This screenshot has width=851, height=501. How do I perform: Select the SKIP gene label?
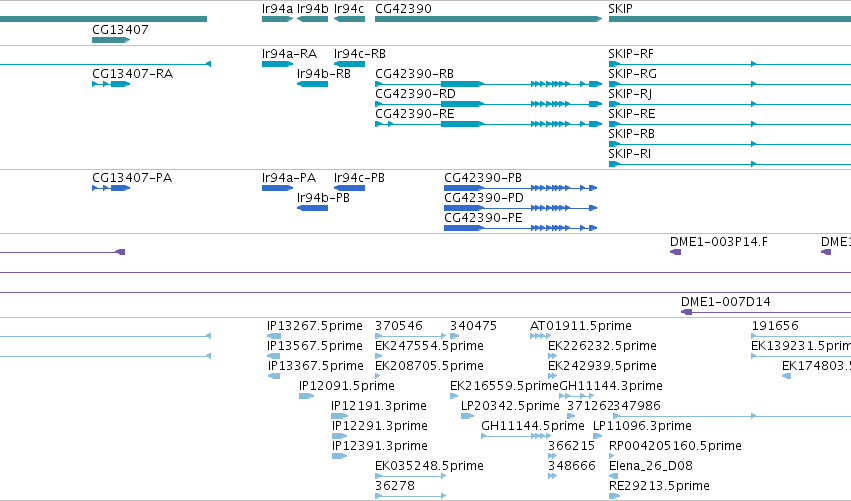(620, 9)
